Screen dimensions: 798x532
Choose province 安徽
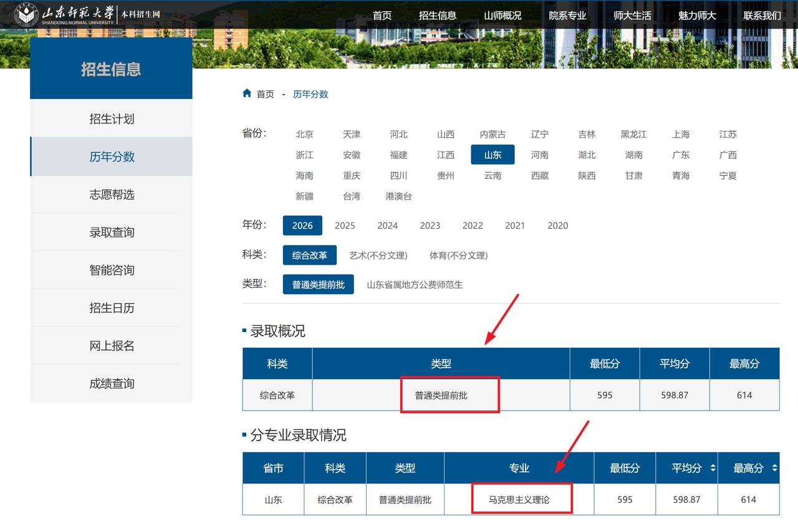point(352,154)
